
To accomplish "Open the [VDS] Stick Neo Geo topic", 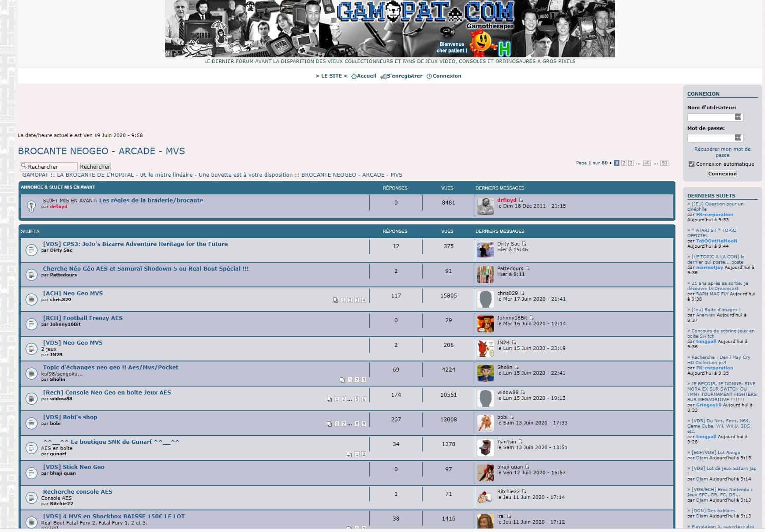I will point(74,467).
